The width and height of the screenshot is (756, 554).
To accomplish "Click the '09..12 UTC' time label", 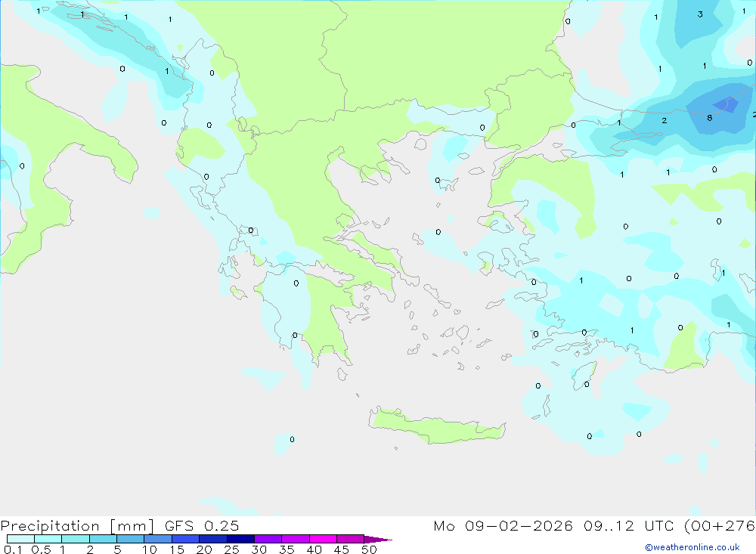I will pyautogui.click(x=628, y=525).
